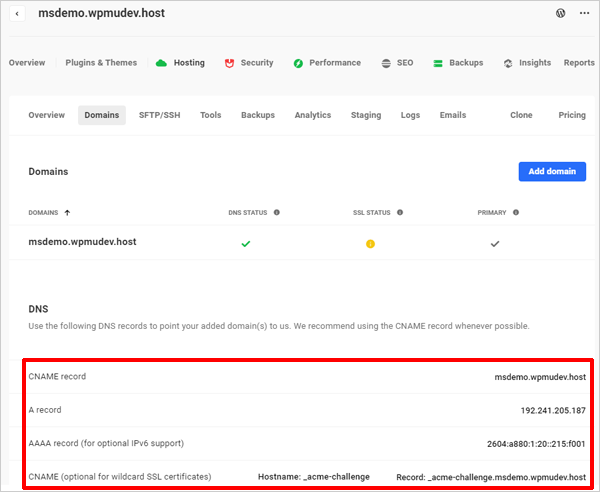Click the yellow SSL status warning icon

click(370, 244)
